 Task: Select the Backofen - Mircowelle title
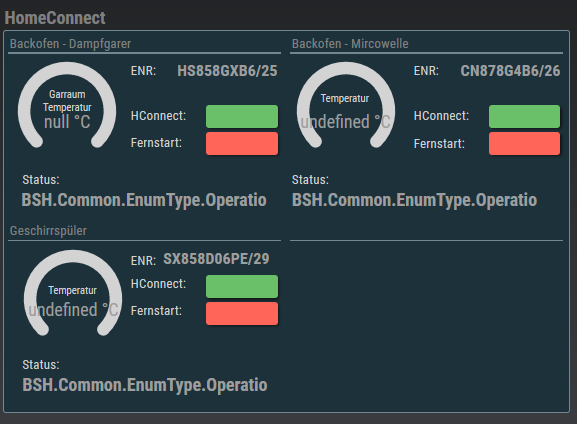click(x=350, y=44)
